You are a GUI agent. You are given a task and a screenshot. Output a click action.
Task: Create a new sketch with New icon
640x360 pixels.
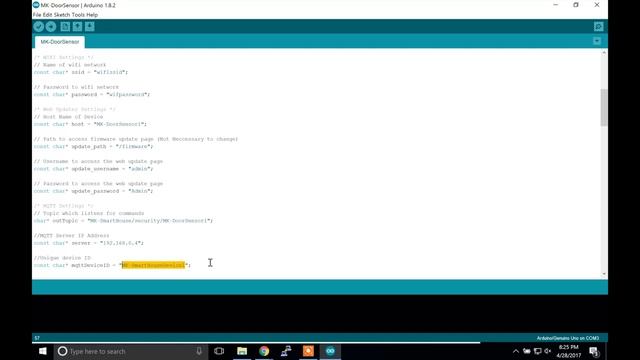pyautogui.click(x=65, y=27)
